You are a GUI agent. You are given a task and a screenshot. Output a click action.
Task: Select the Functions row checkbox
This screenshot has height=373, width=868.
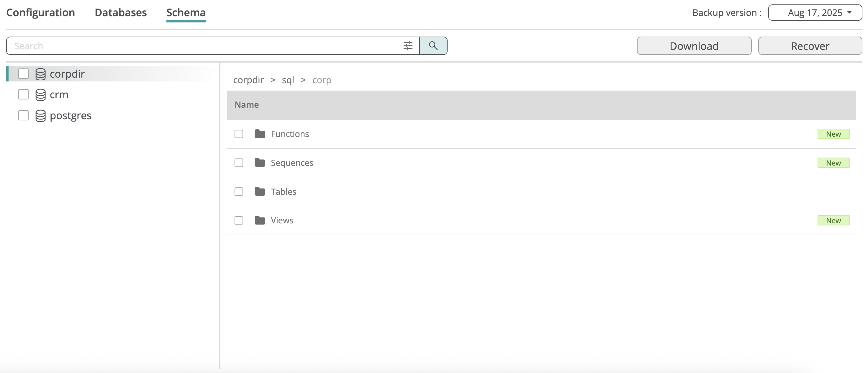pyautogui.click(x=239, y=134)
